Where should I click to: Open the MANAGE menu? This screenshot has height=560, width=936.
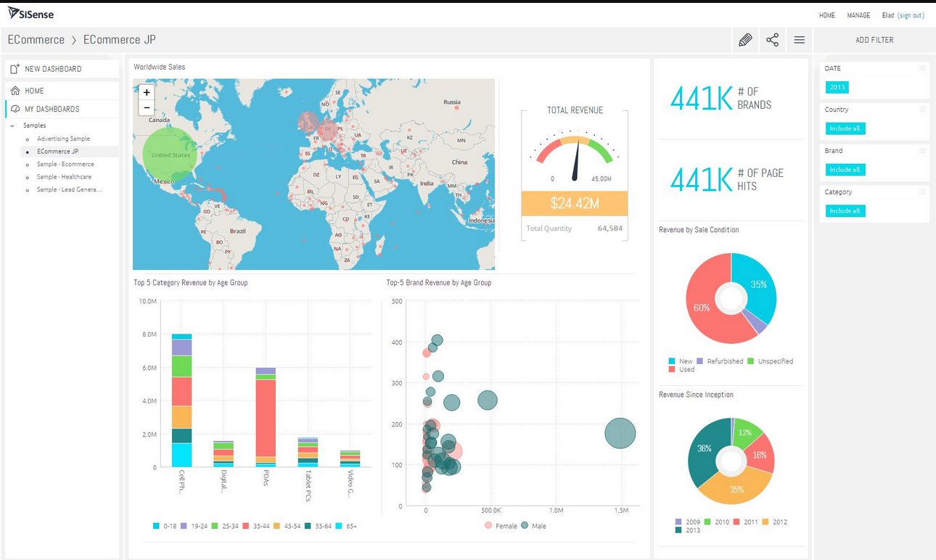[x=858, y=15]
